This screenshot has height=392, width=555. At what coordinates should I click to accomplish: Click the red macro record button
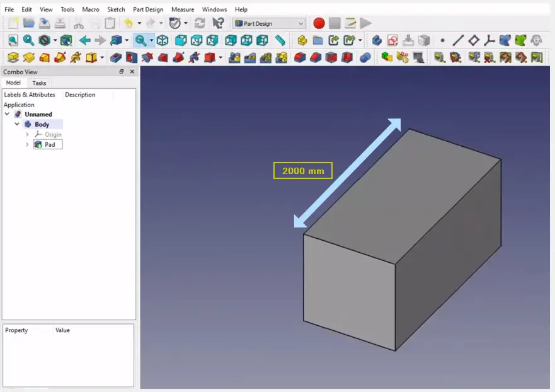[319, 23]
